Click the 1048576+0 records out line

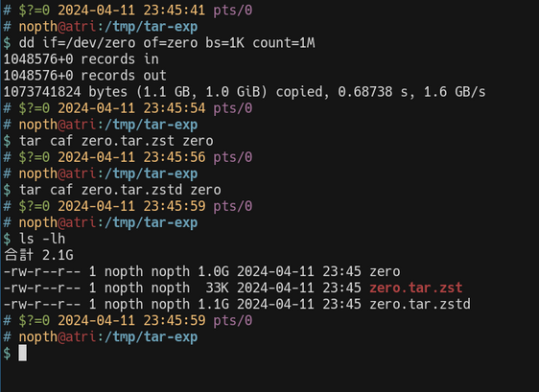pos(85,76)
